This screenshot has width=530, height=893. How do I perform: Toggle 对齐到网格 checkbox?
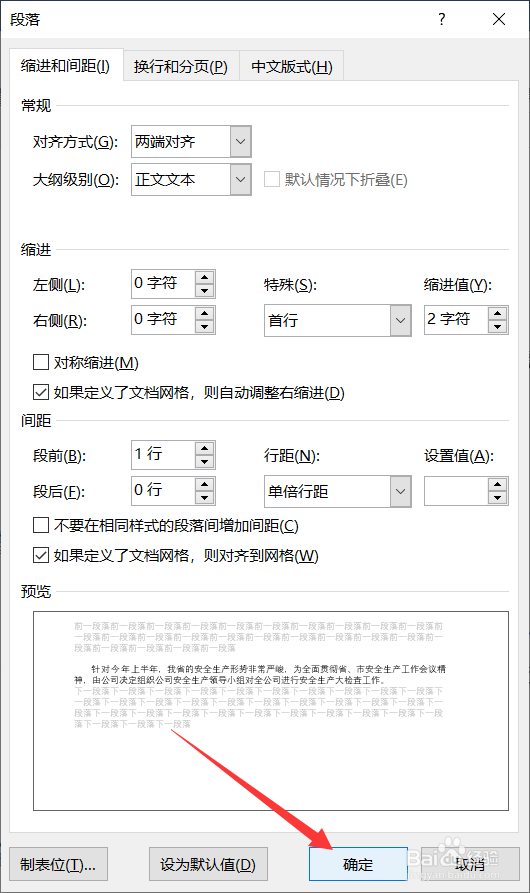point(41,555)
